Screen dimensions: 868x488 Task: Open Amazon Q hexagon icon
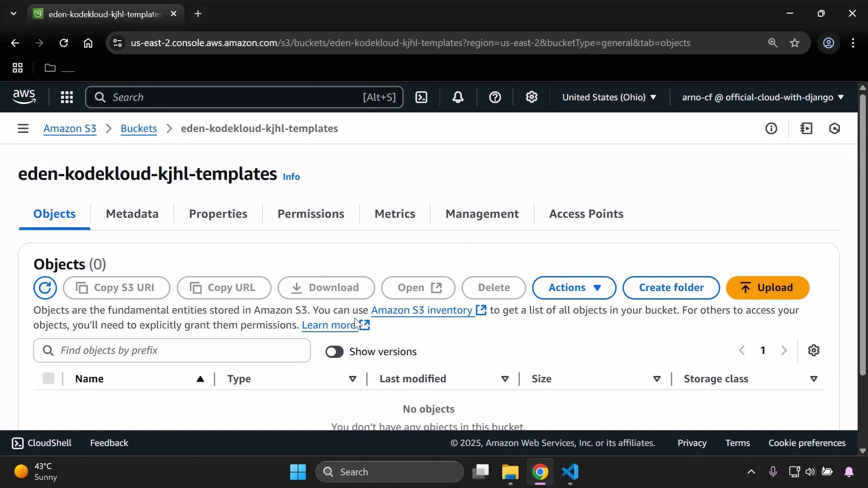835,128
